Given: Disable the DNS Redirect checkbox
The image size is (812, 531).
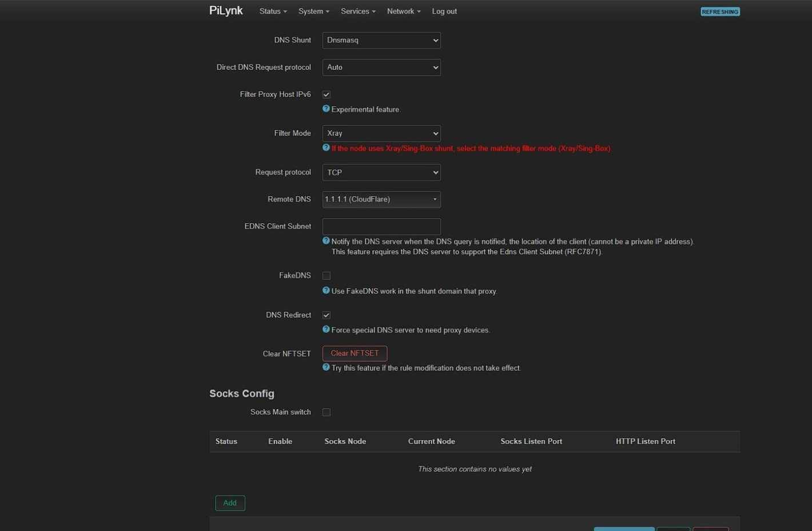Looking at the screenshot, I should click(327, 315).
